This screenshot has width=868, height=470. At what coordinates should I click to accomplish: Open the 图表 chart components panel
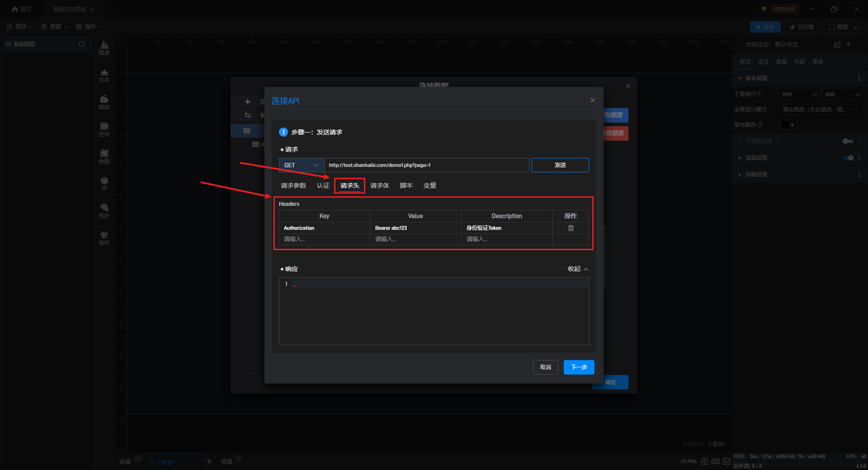tap(104, 47)
